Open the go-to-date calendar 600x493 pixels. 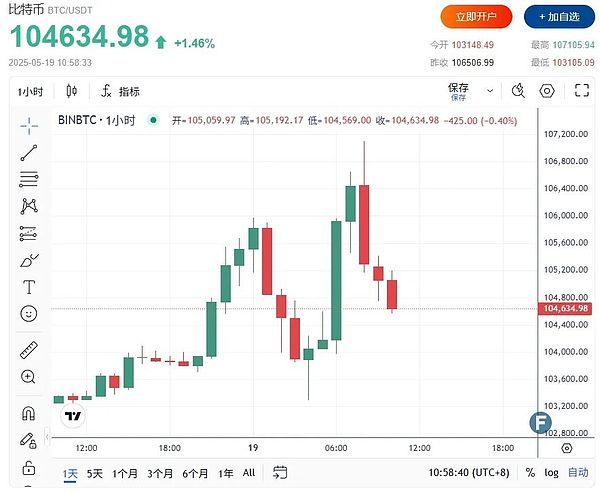(x=280, y=473)
